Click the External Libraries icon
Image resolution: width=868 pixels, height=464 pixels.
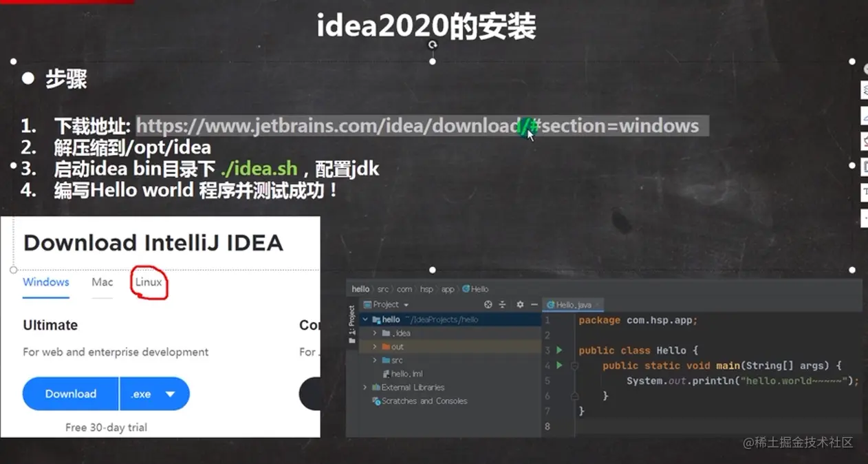point(376,388)
